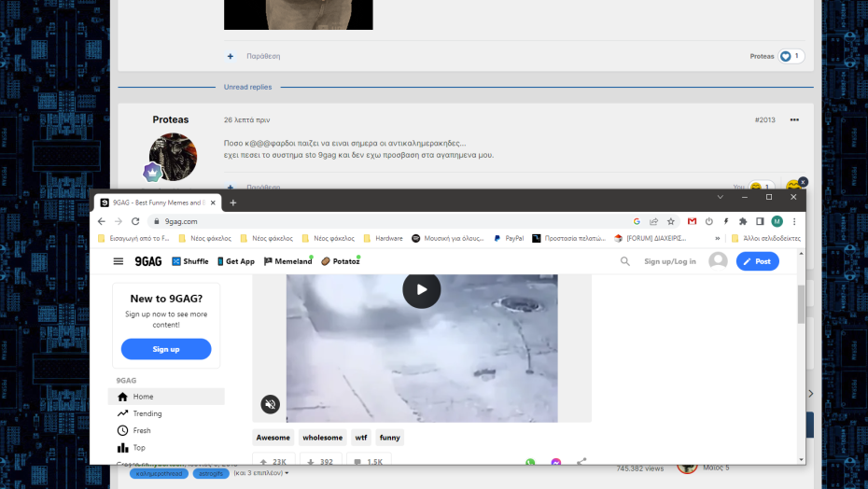This screenshot has width=868, height=489.
Task: Open the PayPal bookmark
Action: pos(508,238)
